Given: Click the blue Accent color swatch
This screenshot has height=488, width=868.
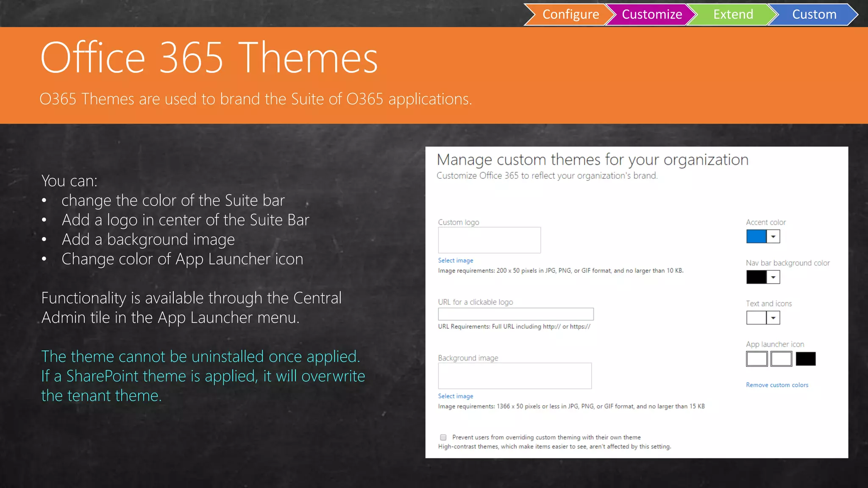Looking at the screenshot, I should click(756, 236).
